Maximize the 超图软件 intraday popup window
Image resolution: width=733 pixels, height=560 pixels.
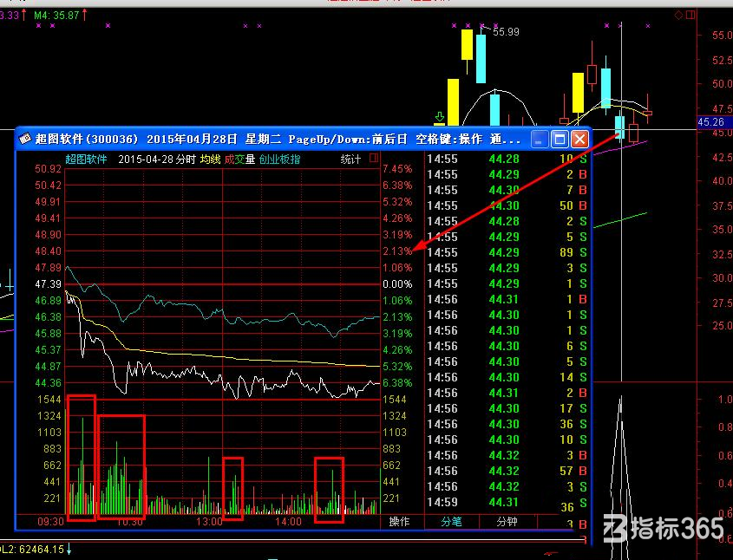coord(560,140)
